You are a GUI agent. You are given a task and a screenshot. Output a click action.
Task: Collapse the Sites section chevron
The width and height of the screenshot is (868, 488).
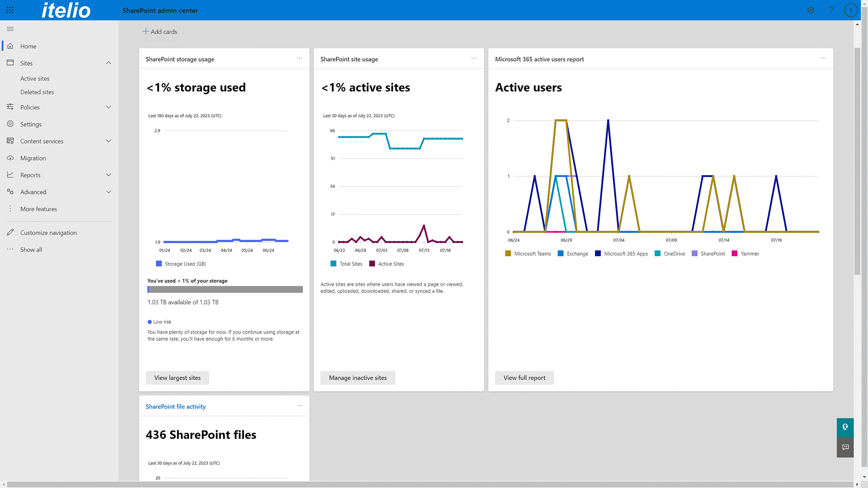tap(108, 63)
